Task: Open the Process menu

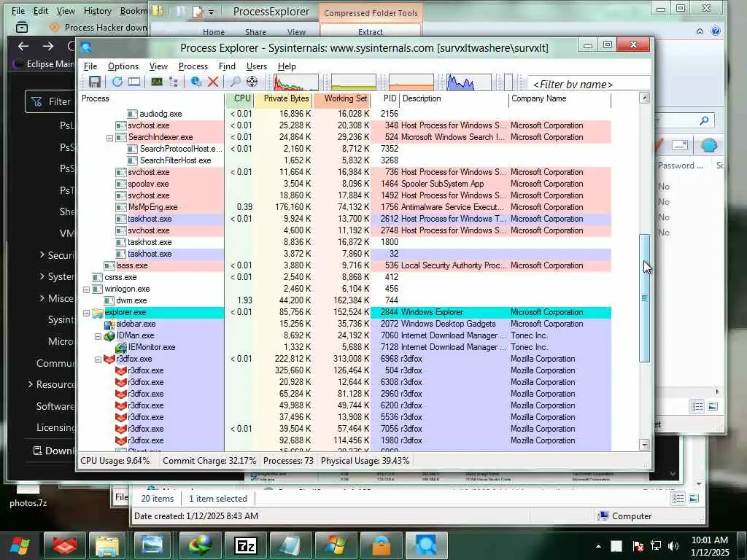Action: 193,66
